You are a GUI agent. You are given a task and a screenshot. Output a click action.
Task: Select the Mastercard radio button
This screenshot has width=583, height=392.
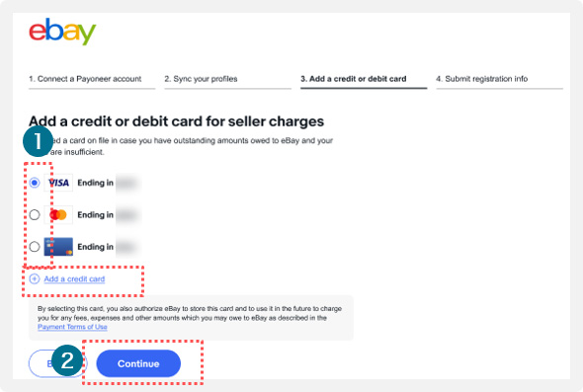click(35, 215)
